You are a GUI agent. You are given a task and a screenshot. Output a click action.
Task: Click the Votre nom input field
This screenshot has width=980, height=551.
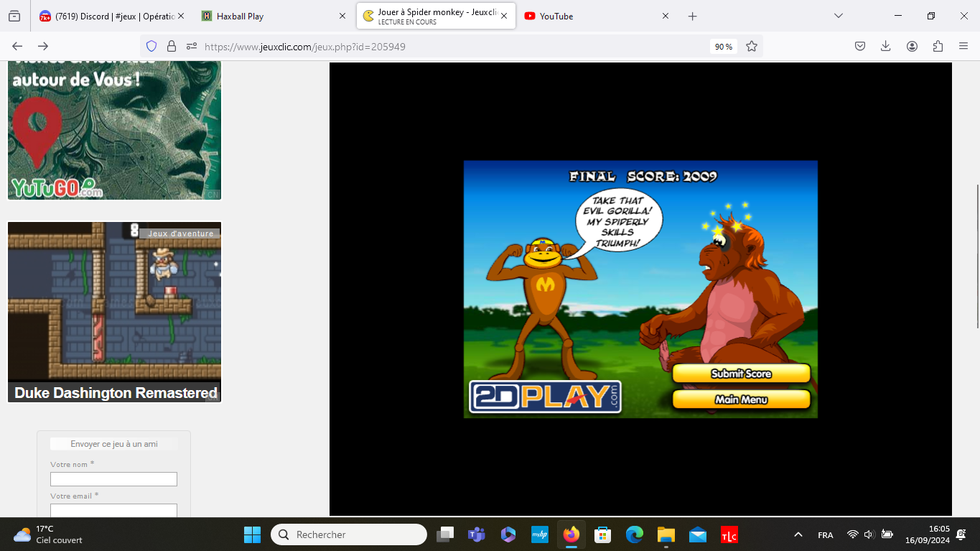tap(113, 479)
